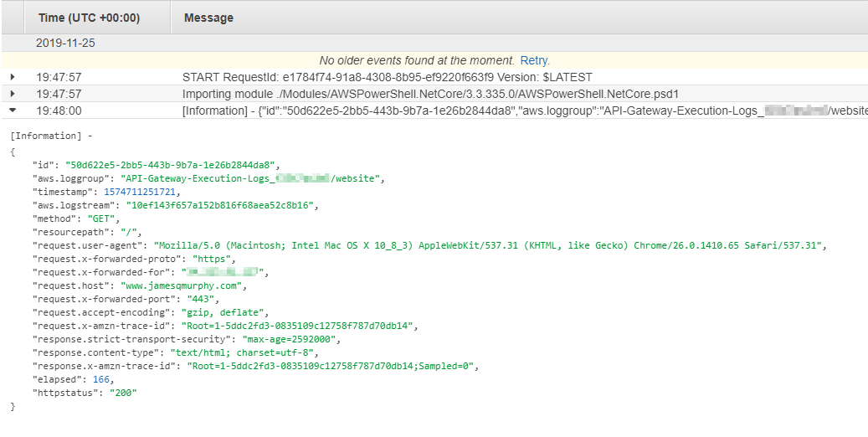
Task: Click the httpstatus value "200"
Action: point(123,393)
